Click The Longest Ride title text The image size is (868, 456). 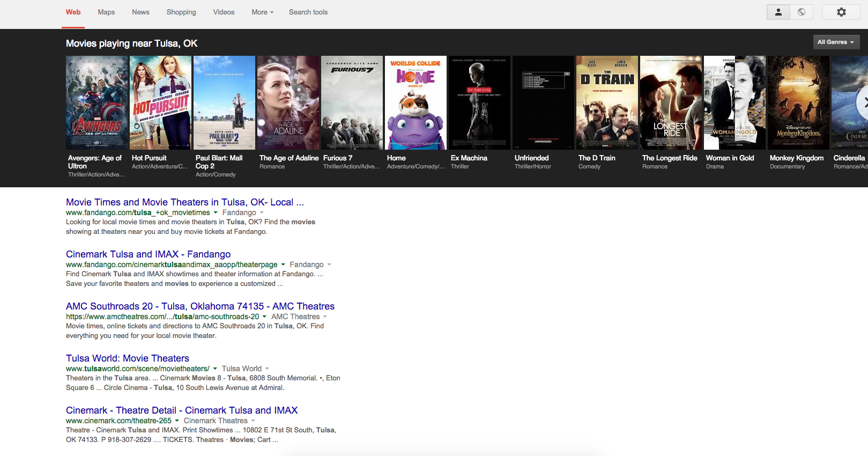pos(670,158)
